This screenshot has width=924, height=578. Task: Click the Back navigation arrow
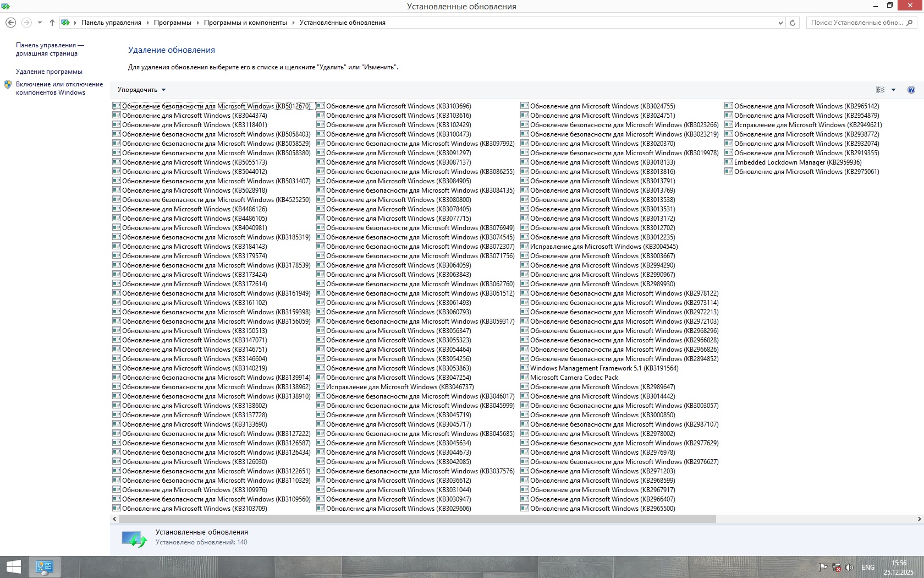(10, 23)
